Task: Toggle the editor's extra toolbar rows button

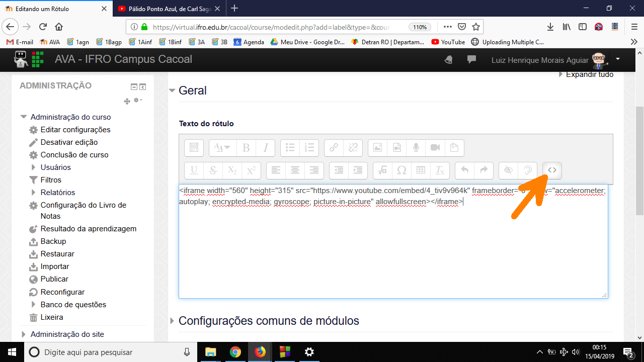Action: click(x=194, y=148)
